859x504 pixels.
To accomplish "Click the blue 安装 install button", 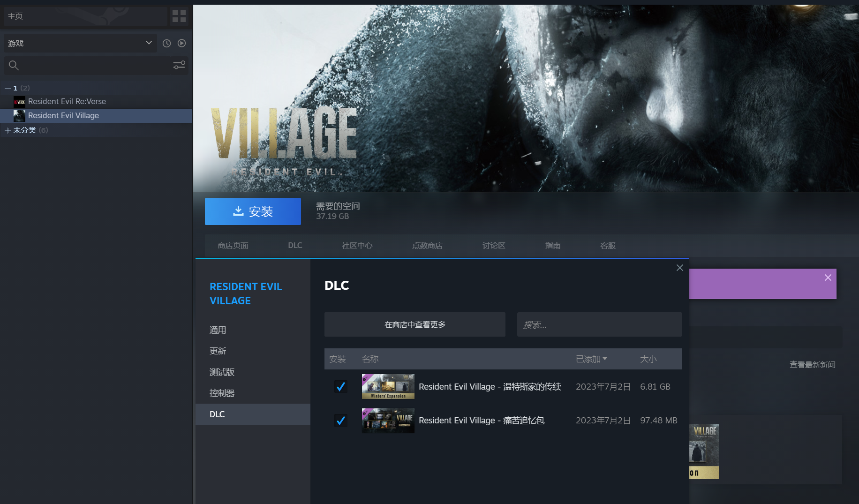I will (253, 211).
